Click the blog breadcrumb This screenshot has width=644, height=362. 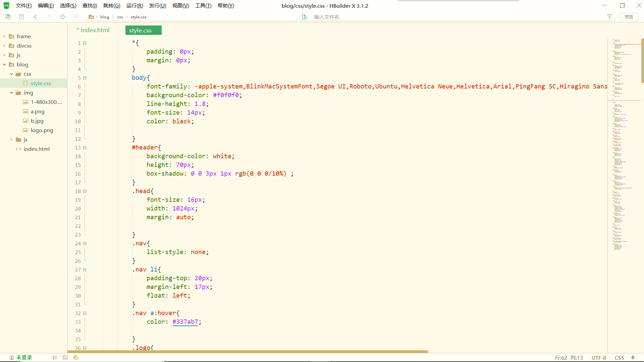pos(105,17)
